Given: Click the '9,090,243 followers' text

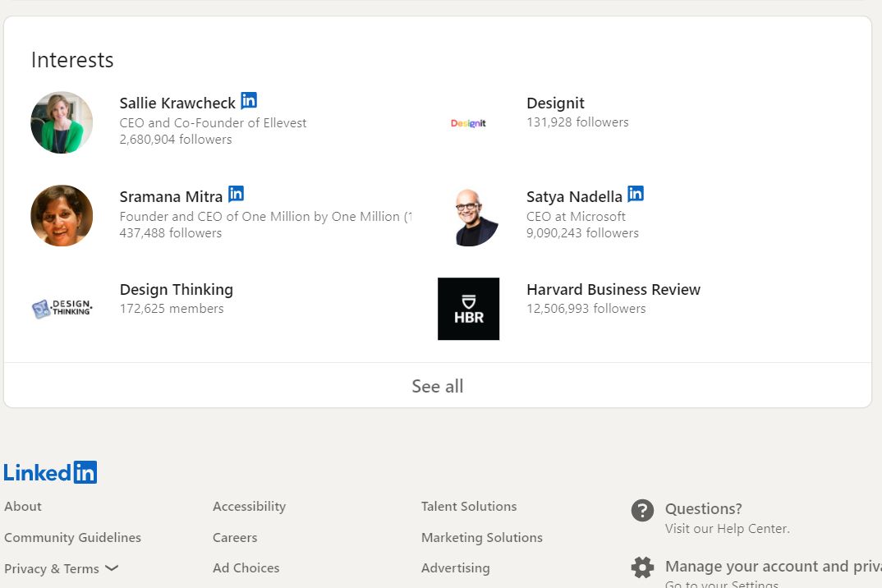Looking at the screenshot, I should tap(582, 233).
